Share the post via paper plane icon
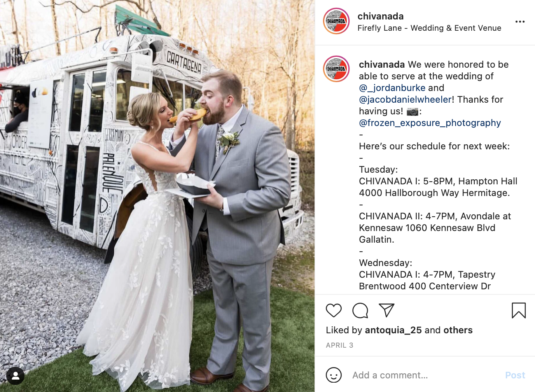 click(x=386, y=310)
